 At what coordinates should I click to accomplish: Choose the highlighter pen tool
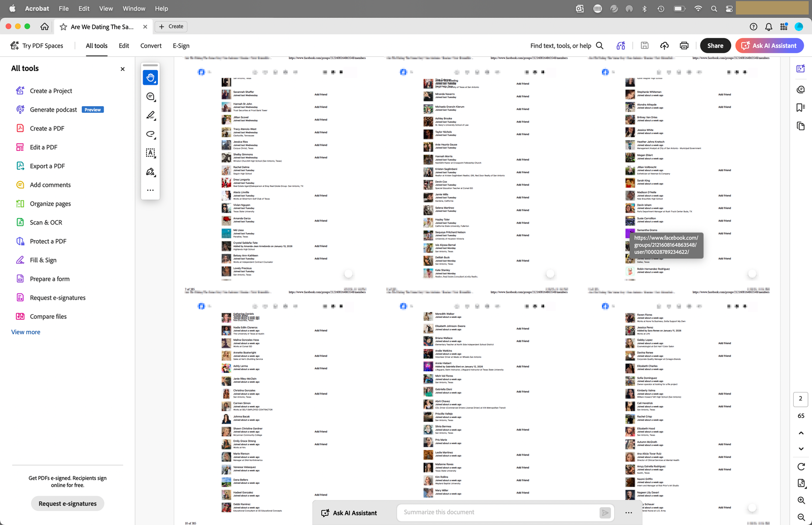150,116
